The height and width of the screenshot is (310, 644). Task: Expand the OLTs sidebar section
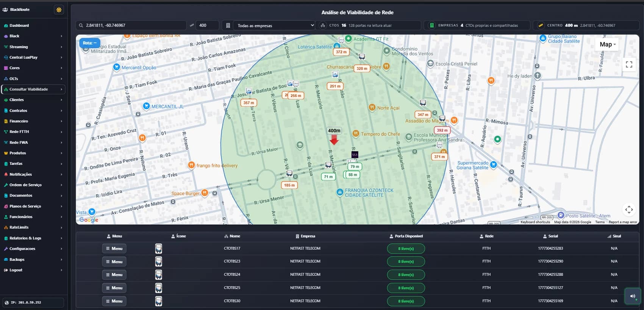33,79
